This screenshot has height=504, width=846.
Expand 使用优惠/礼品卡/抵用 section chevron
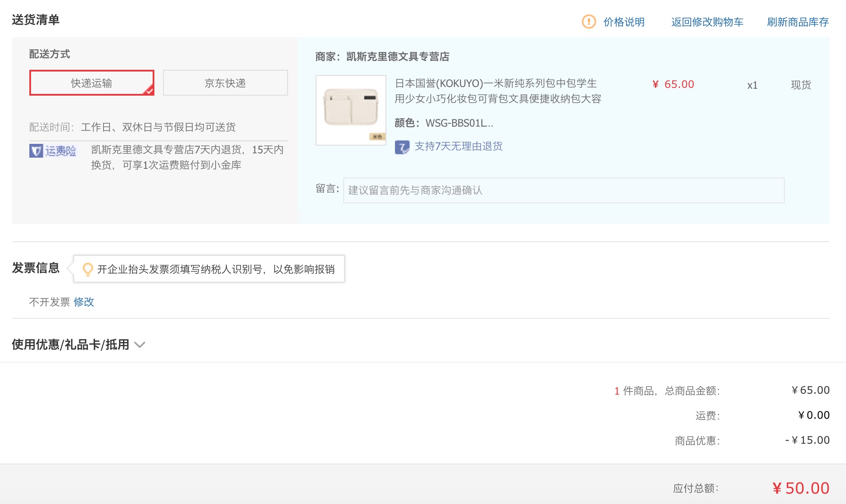click(140, 345)
